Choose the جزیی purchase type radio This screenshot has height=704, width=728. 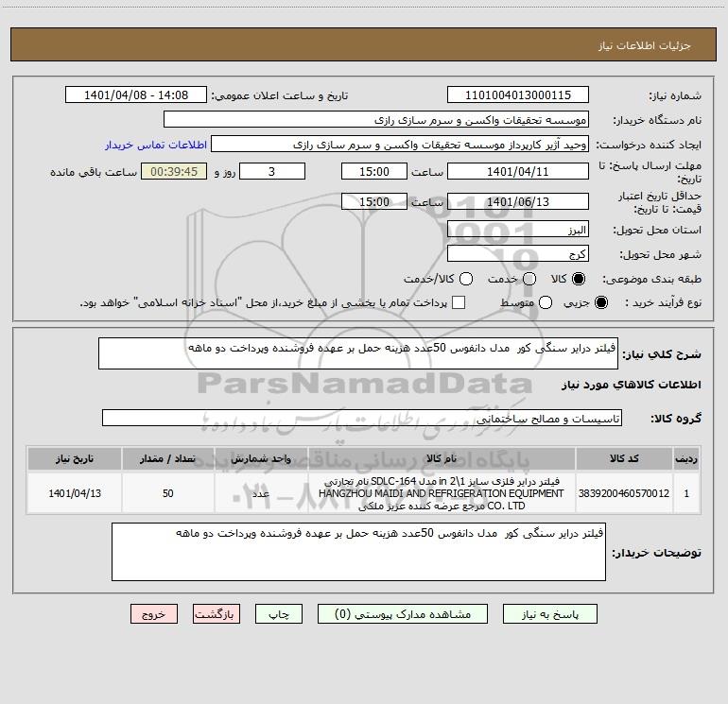click(600, 302)
